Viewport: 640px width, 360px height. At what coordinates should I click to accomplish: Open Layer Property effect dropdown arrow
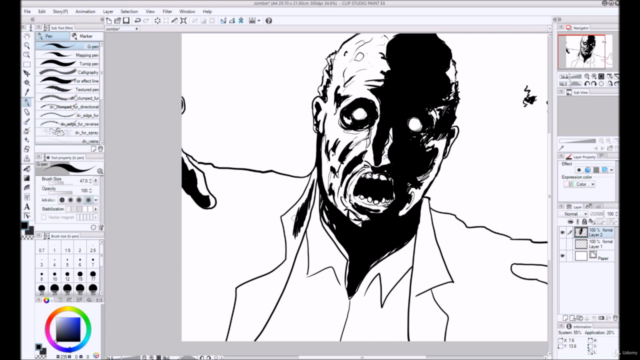click(611, 170)
